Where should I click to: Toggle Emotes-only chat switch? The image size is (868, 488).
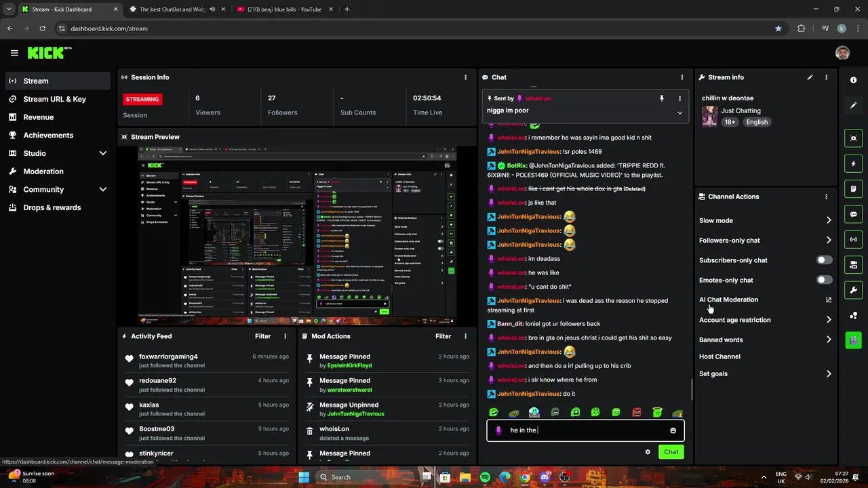[x=824, y=280]
